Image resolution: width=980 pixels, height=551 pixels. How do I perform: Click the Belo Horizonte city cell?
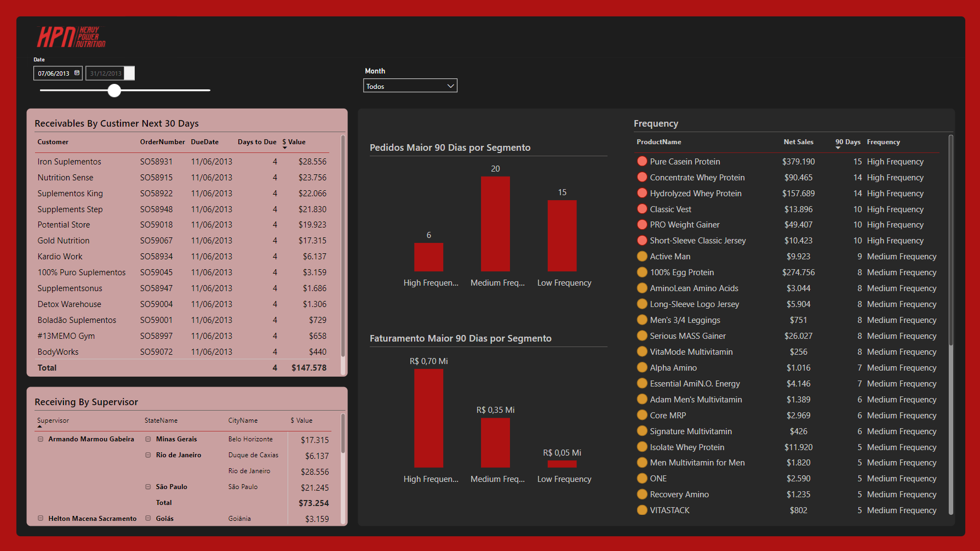250,439
